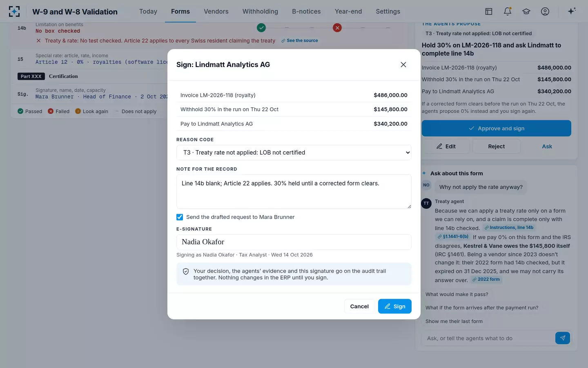
Task: Click the Note for the Record text area
Action: (x=294, y=191)
